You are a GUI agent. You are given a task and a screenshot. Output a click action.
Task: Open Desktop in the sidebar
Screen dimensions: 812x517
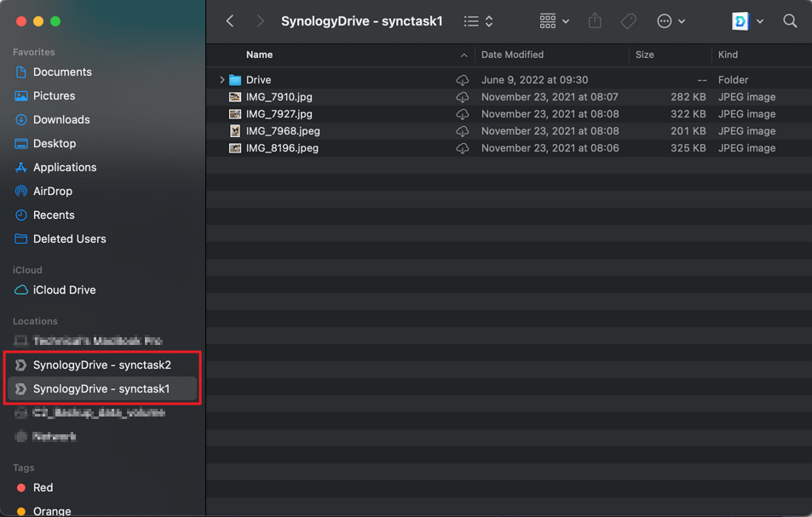[x=55, y=143]
